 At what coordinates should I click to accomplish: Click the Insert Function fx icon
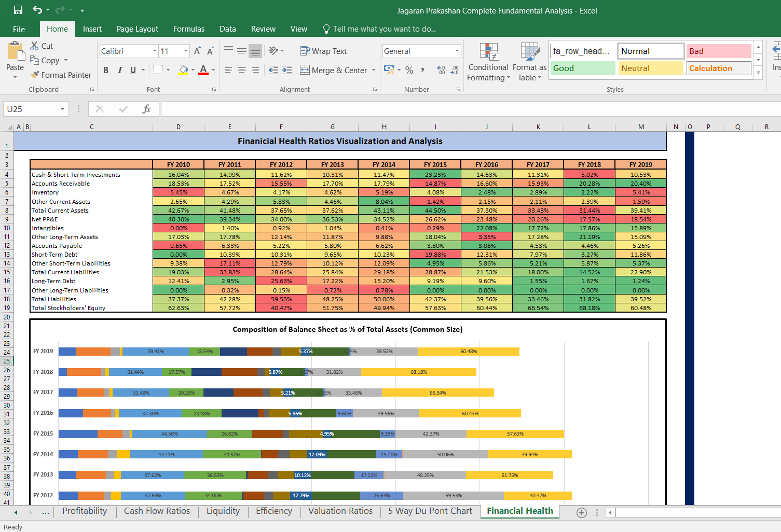pos(146,109)
